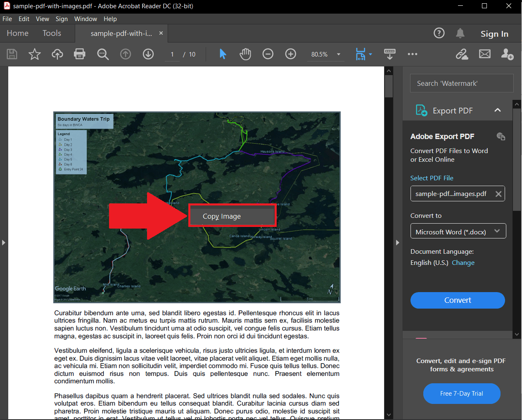
Task: Open the Help menu
Action: point(110,19)
